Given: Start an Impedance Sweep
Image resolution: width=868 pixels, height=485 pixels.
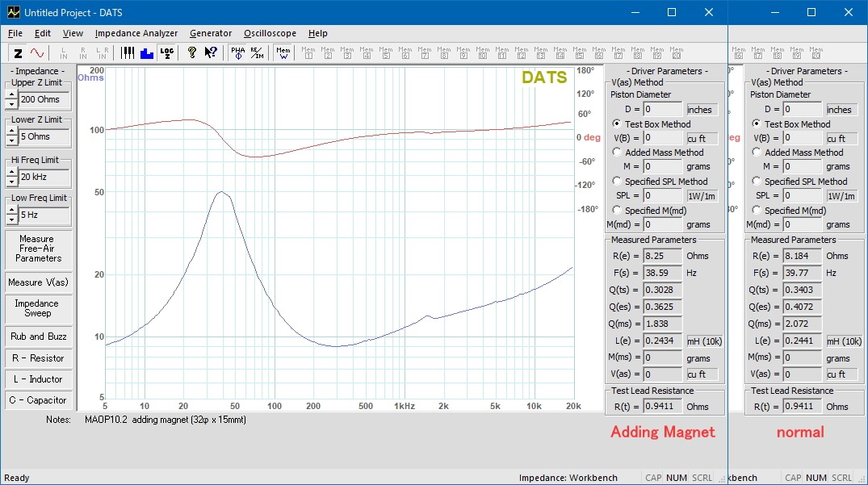Looking at the screenshot, I should (x=38, y=308).
